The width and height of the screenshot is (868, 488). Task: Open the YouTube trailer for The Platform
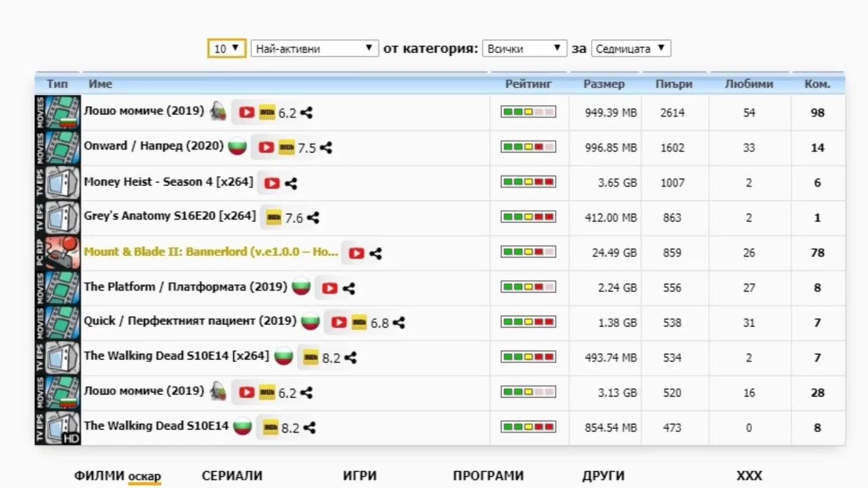click(330, 288)
